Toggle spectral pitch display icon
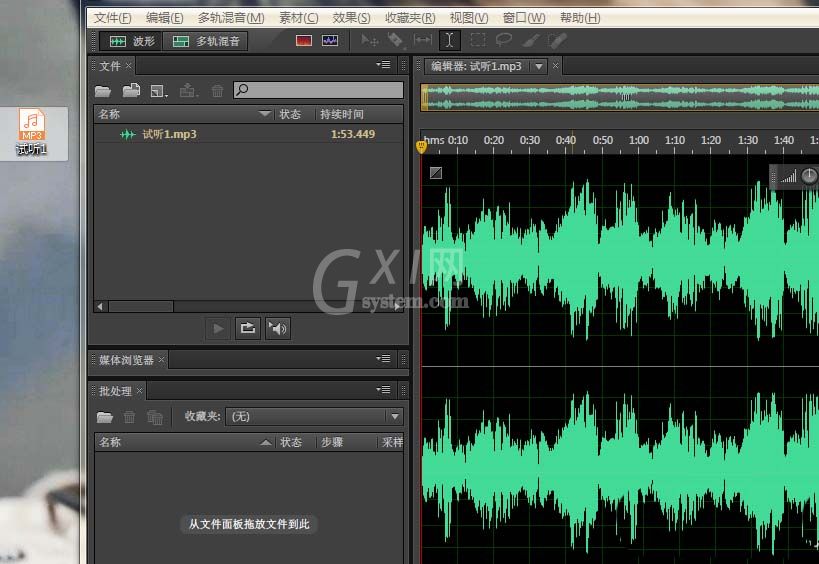The image size is (819, 564). click(330, 41)
